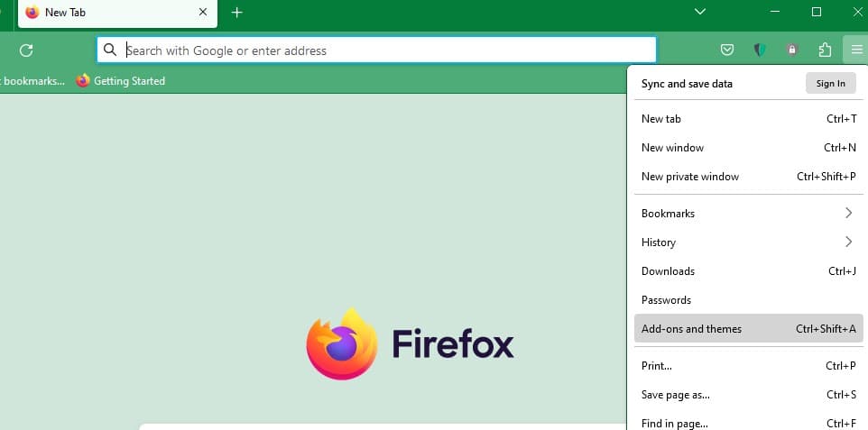The height and width of the screenshot is (430, 868).
Task: Reload the page with the refresh icon
Action: pyautogui.click(x=26, y=50)
